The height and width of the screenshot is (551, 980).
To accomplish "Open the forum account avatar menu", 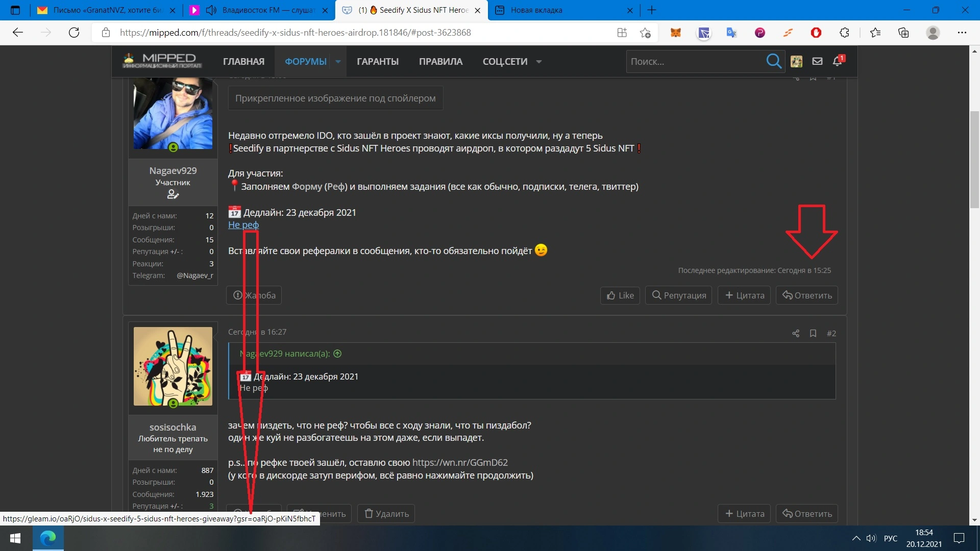I will click(796, 61).
